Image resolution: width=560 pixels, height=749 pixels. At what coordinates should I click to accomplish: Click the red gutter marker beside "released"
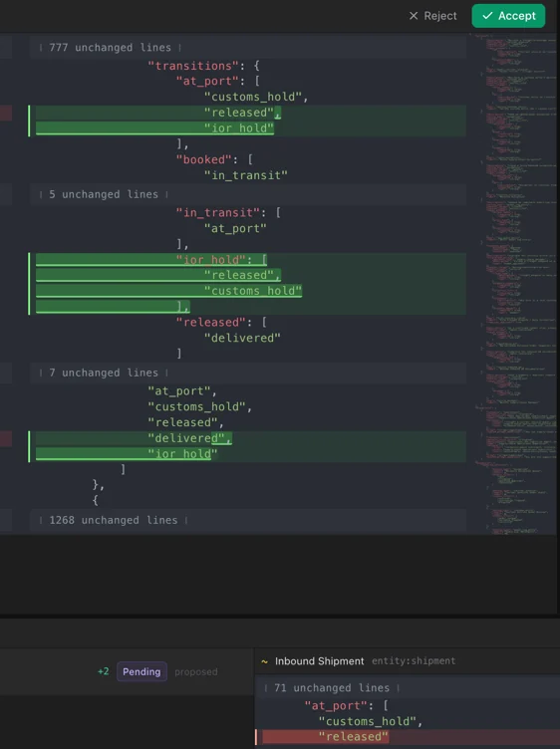[x=6, y=113]
